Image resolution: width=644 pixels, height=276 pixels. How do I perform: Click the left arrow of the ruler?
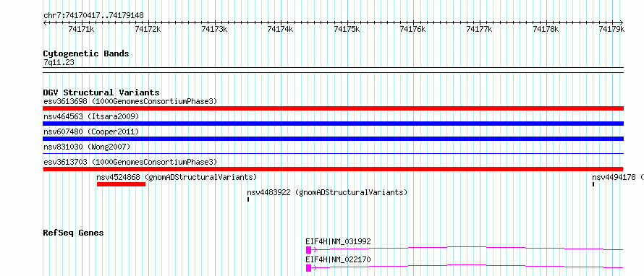coord(45,22)
